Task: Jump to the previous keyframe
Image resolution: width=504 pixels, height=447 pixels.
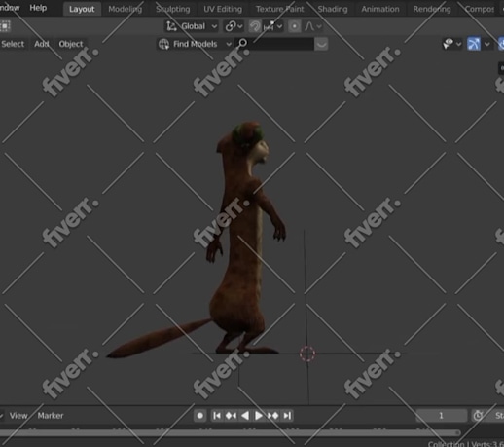Action: coord(231,416)
